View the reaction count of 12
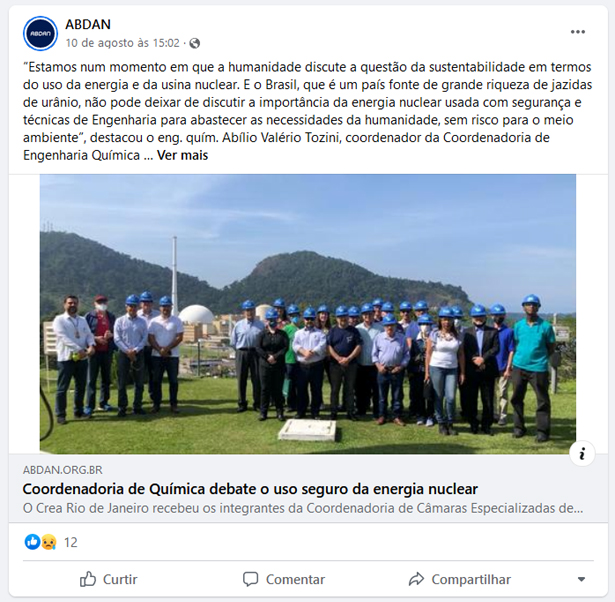Viewport: 615px width, 602px height. (71, 542)
